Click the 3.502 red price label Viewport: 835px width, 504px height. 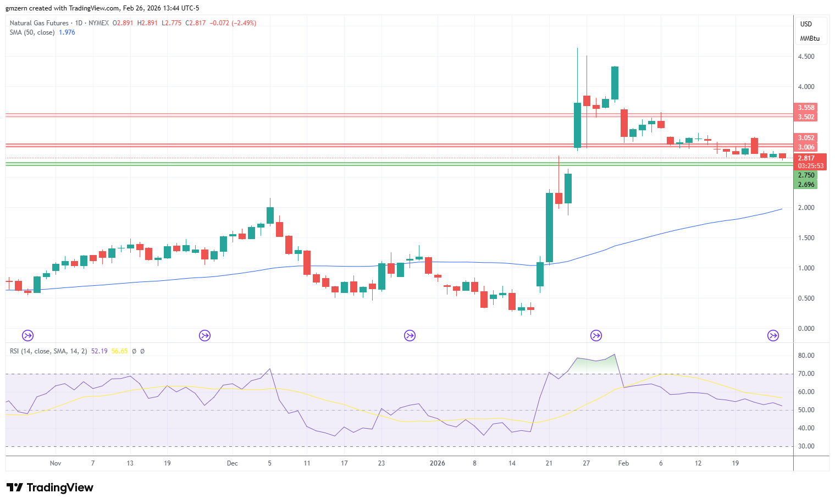click(806, 117)
